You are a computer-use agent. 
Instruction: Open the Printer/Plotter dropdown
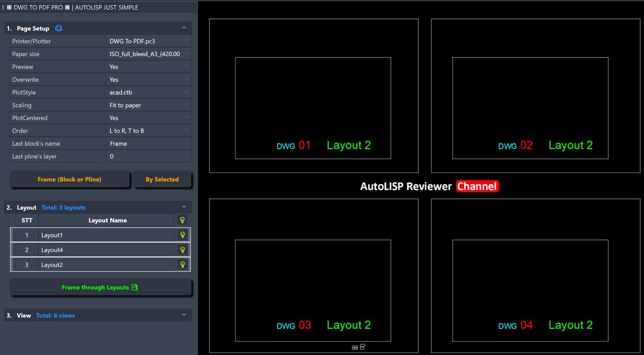pos(186,41)
